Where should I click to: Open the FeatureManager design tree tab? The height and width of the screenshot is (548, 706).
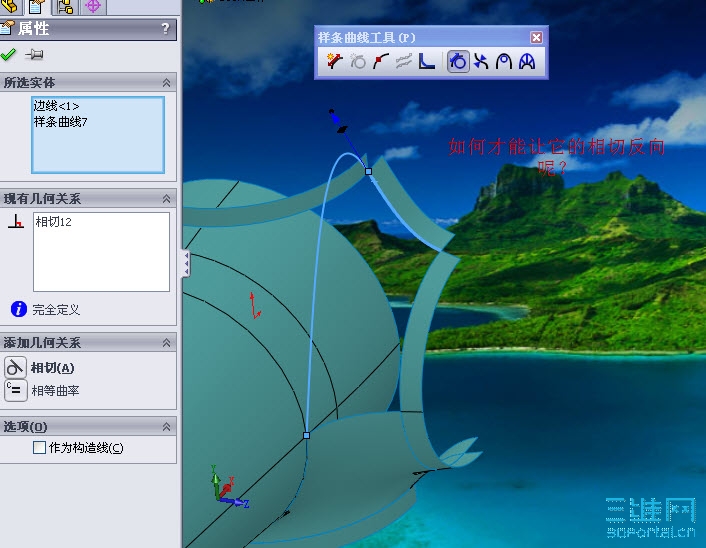coord(9,6)
